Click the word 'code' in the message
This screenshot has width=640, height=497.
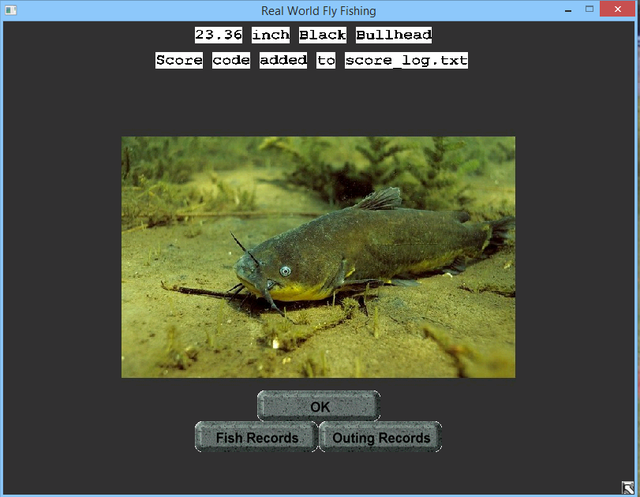[231, 60]
